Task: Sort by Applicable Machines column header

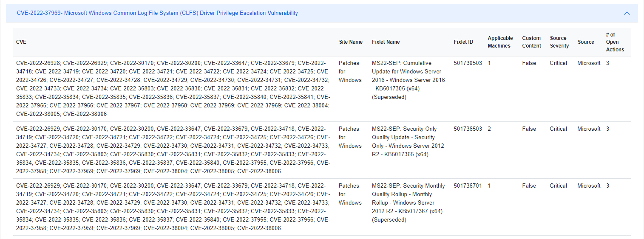Action: coord(500,42)
